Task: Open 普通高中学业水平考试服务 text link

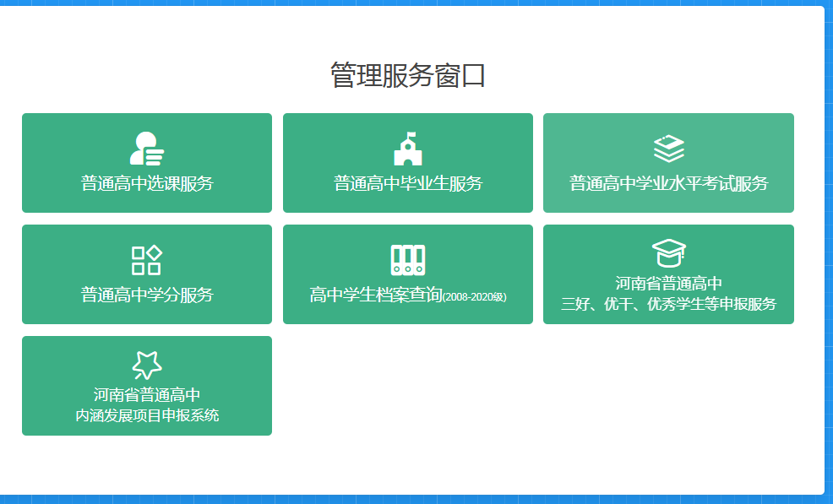Action: [x=668, y=183]
